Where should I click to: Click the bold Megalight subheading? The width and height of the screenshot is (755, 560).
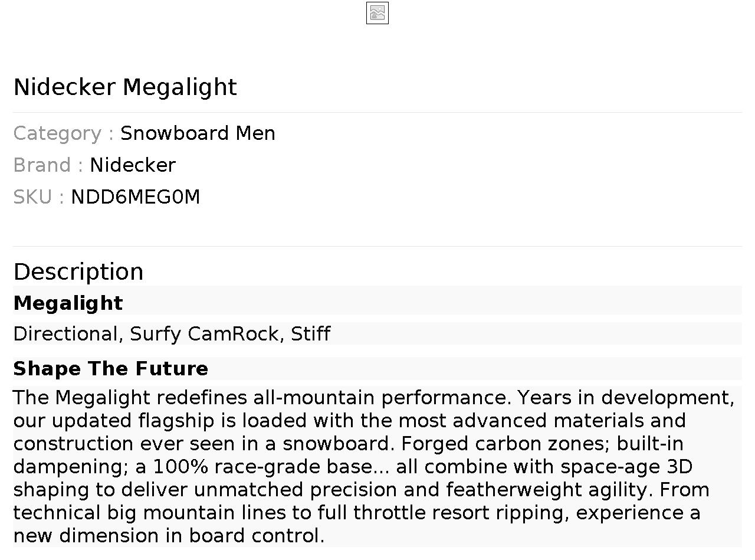(68, 303)
